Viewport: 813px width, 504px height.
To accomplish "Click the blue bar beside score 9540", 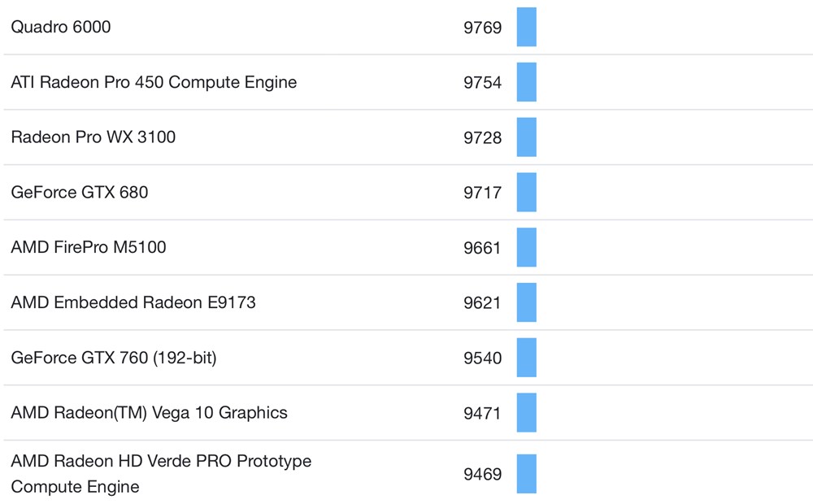I will (526, 358).
